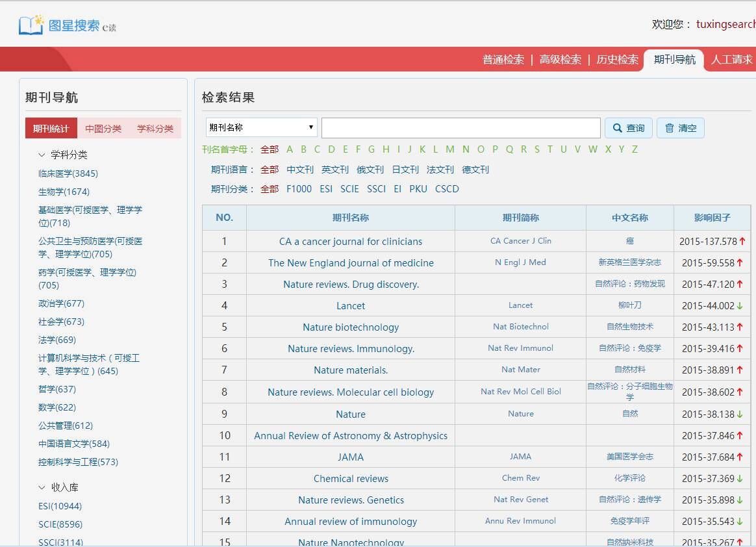
Task: Click the trash 清空 clear button
Action: pyautogui.click(x=680, y=128)
